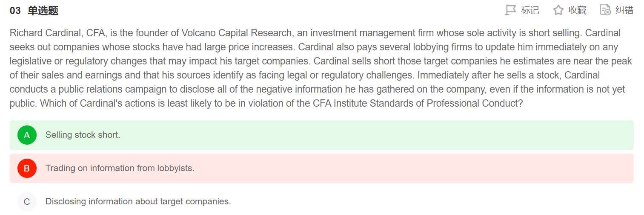The height and width of the screenshot is (215, 644).
Task: Click the 纠错 label text
Action: pos(624,10)
